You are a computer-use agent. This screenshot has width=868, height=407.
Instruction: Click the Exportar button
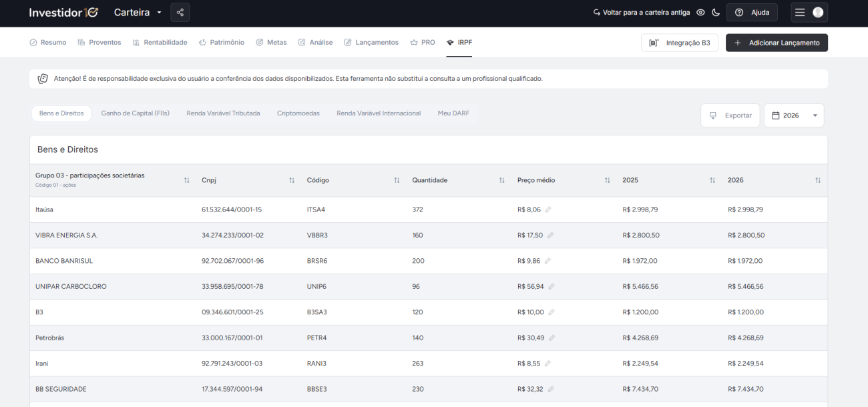(730, 115)
